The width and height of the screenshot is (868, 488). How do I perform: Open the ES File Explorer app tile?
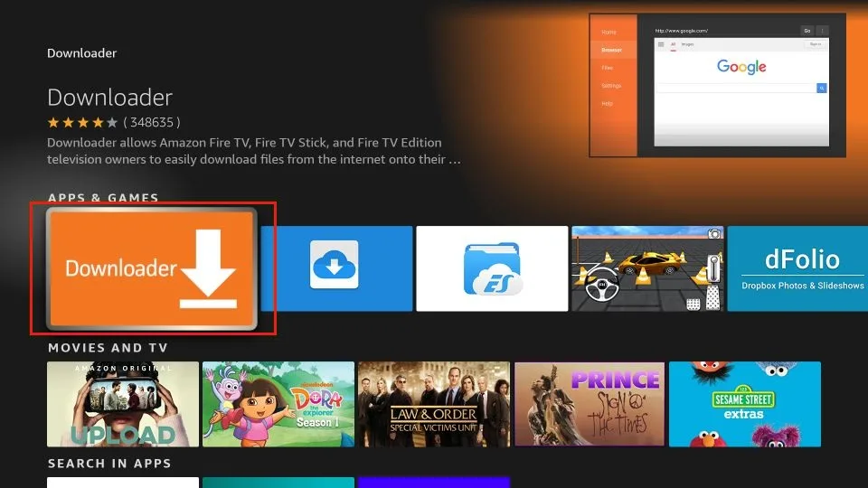click(492, 268)
